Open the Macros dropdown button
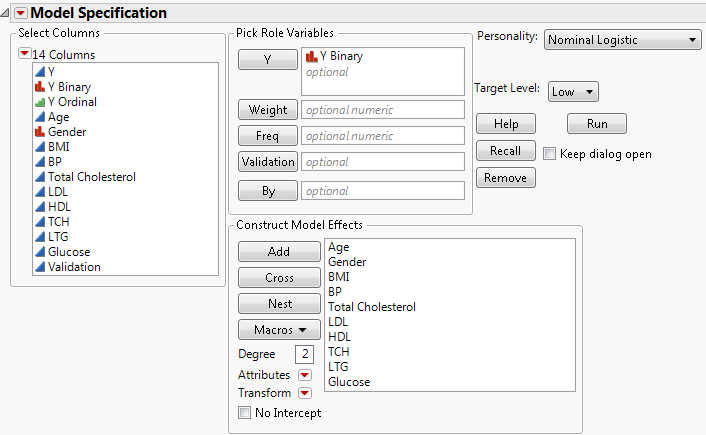Image resolution: width=706 pixels, height=435 pixels. click(x=279, y=329)
